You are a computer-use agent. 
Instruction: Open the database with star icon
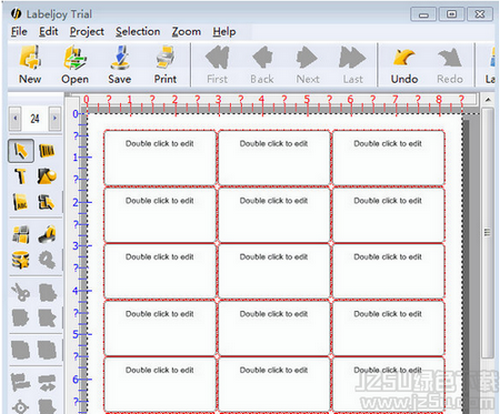coord(21,260)
